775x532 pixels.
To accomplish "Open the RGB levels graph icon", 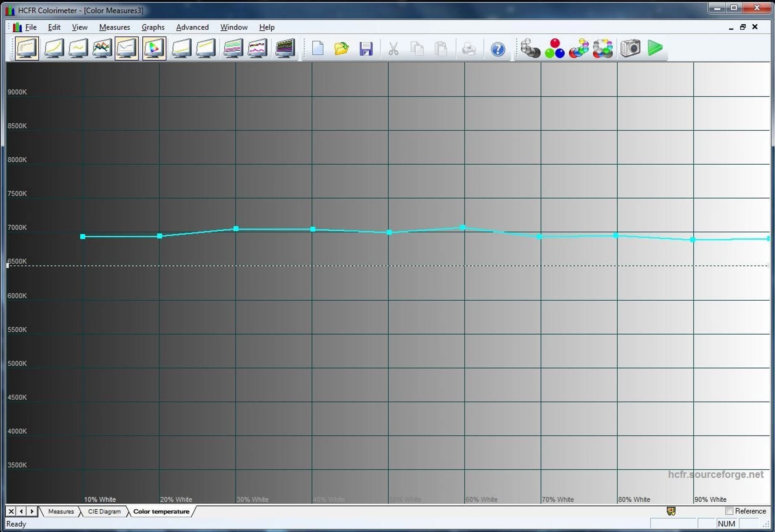I will click(x=102, y=48).
